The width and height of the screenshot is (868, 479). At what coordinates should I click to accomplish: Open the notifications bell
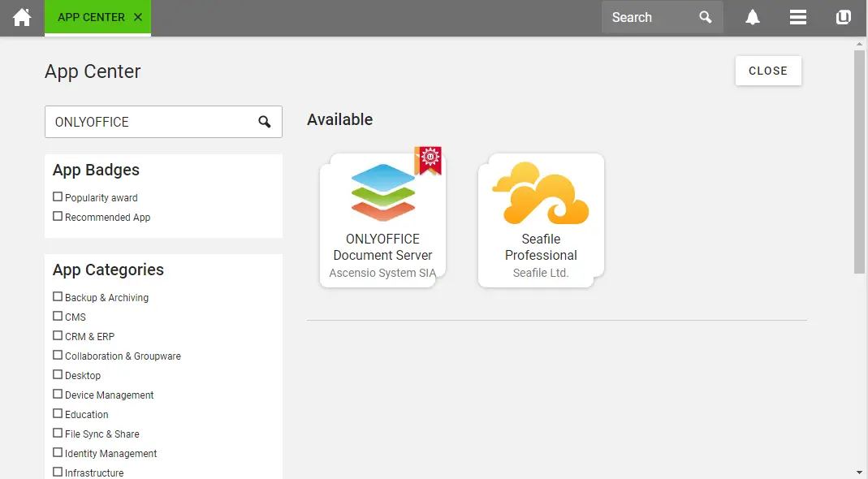752,16
